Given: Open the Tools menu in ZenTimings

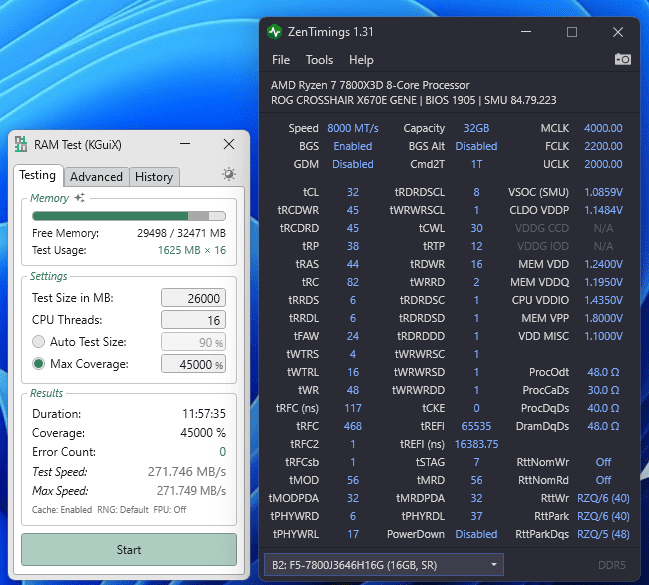Looking at the screenshot, I should click(x=319, y=60).
